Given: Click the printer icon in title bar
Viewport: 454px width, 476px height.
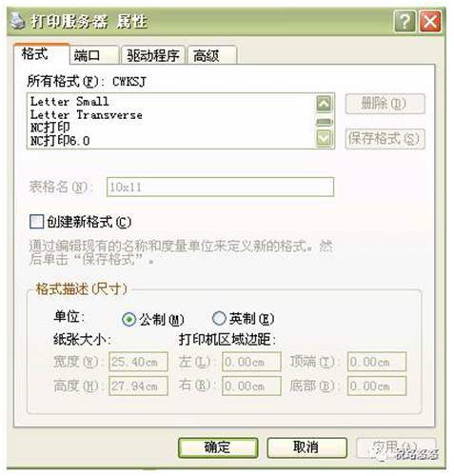Looking at the screenshot, I should pos(18,21).
